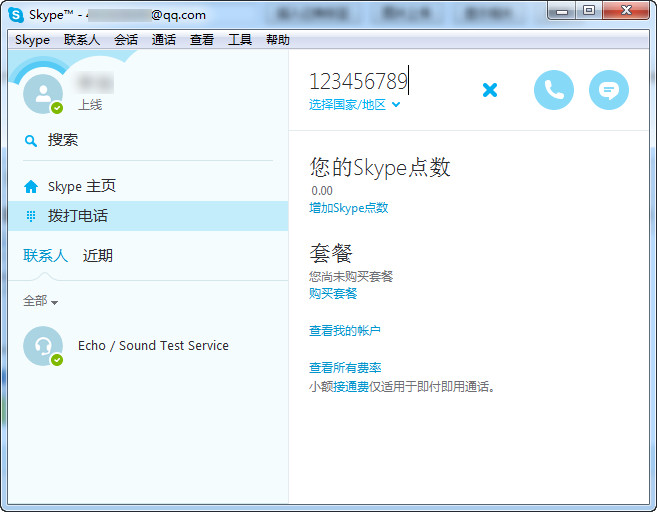Click the 搜索 search field
This screenshot has height=512, width=657.
[x=148, y=140]
